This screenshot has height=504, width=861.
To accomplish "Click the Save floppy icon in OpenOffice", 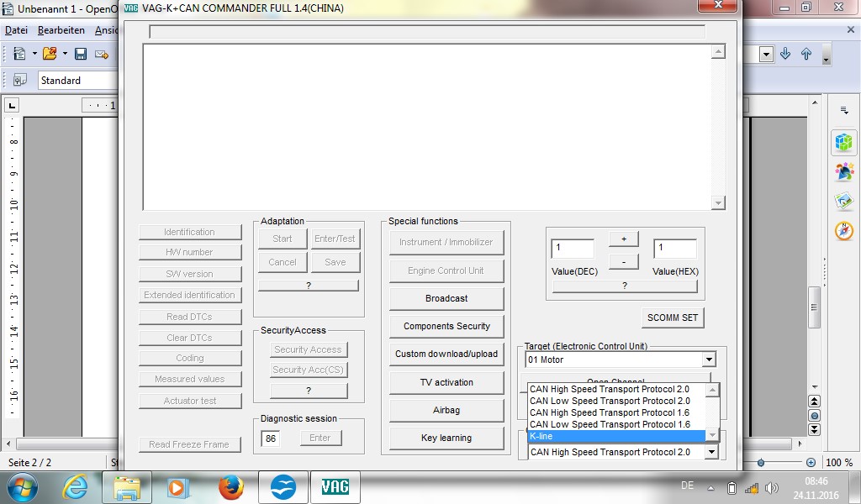I will click(81, 54).
